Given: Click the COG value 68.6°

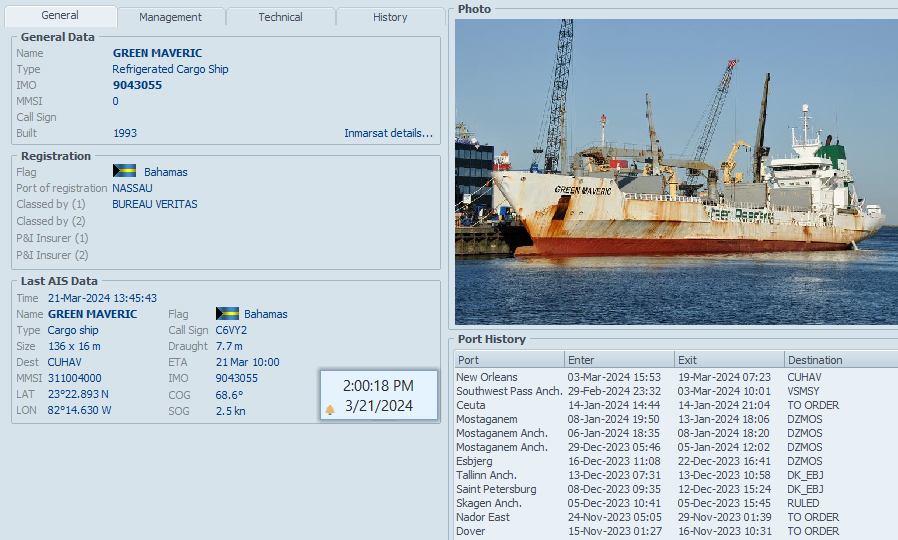Looking at the screenshot, I should pyautogui.click(x=229, y=395).
